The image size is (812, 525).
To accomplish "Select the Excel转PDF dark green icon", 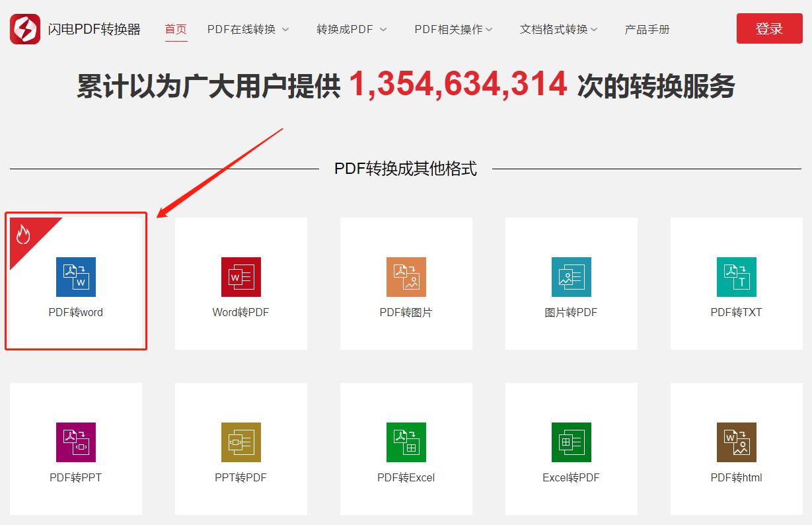I will 572,442.
